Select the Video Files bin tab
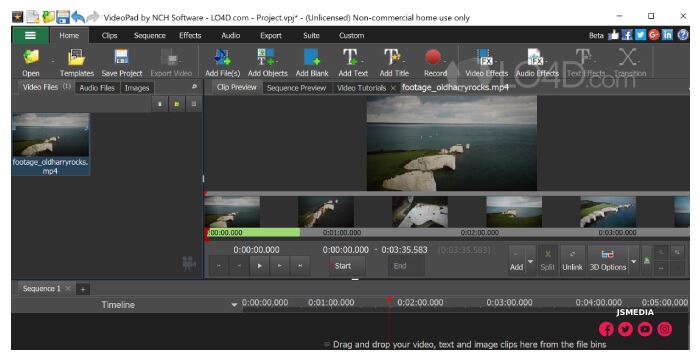This screenshot has width=700, height=360. [x=46, y=87]
